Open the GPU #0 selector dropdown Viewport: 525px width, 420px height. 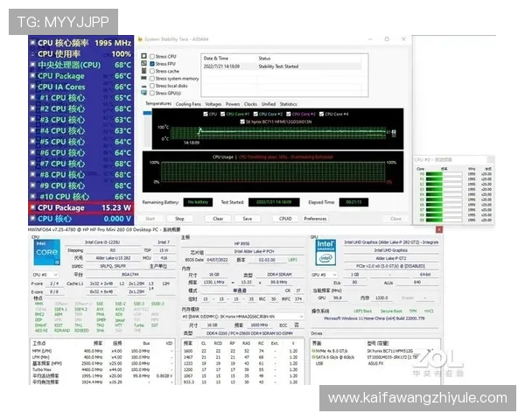coord(324,273)
